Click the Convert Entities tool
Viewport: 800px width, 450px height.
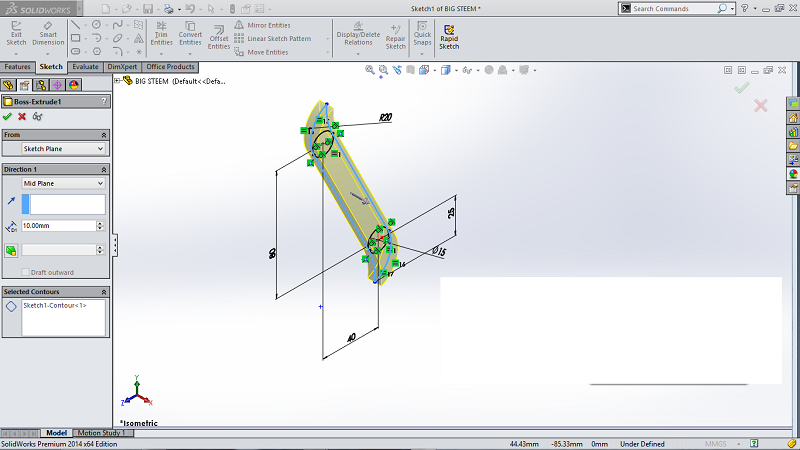click(x=190, y=33)
